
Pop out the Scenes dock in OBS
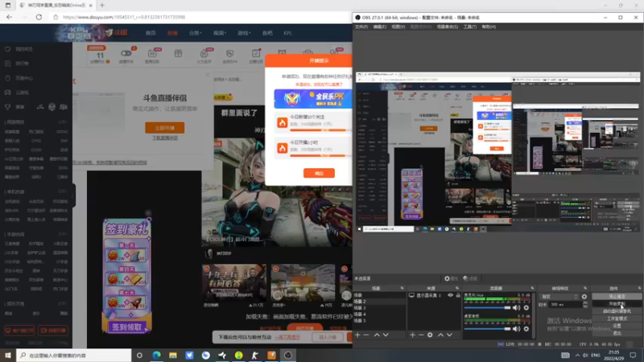click(x=402, y=288)
